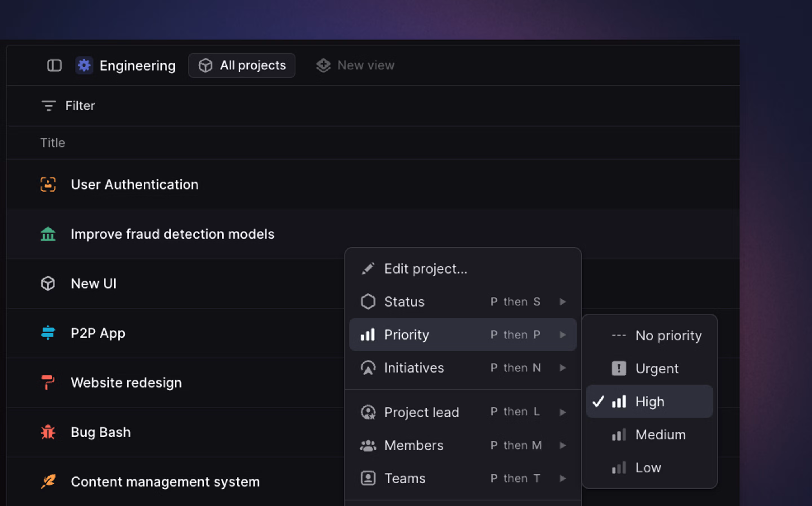The image size is (812, 506).
Task: Click the feather icon for Content management system
Action: 48,481
